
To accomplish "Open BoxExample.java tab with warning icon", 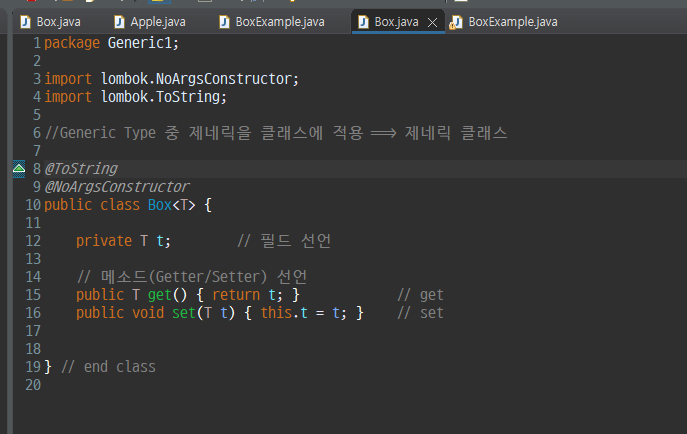I will point(513,22).
